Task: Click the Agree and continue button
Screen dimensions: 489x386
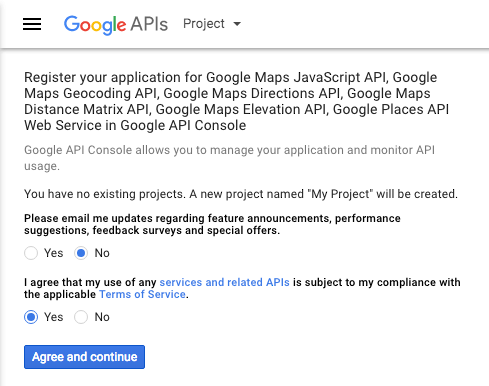Action: click(84, 357)
